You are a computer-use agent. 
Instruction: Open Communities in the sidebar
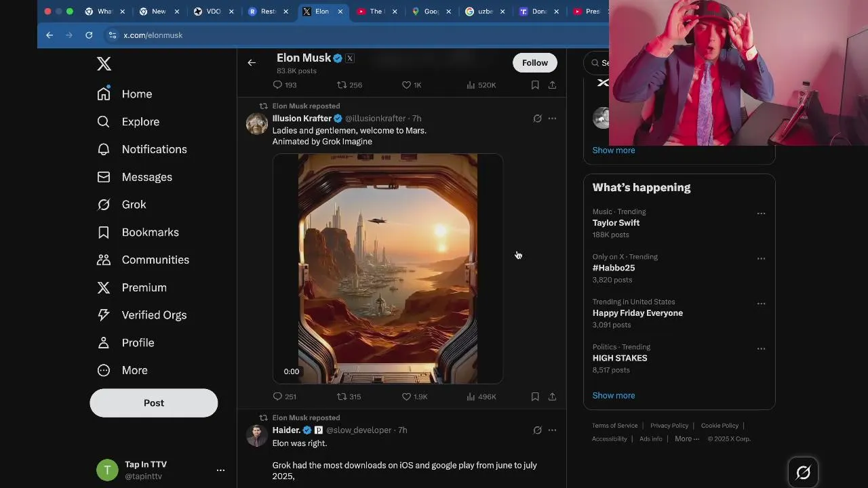(x=142, y=260)
